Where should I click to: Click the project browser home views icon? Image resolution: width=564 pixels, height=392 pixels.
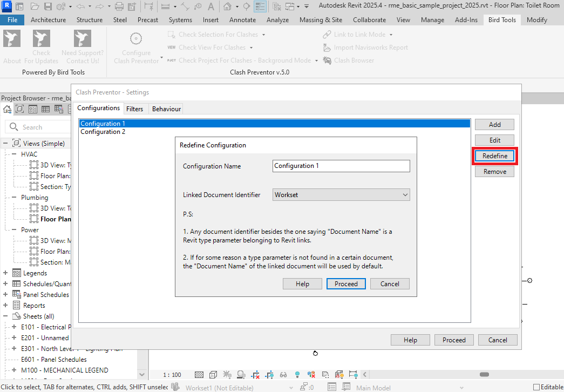pos(7,109)
